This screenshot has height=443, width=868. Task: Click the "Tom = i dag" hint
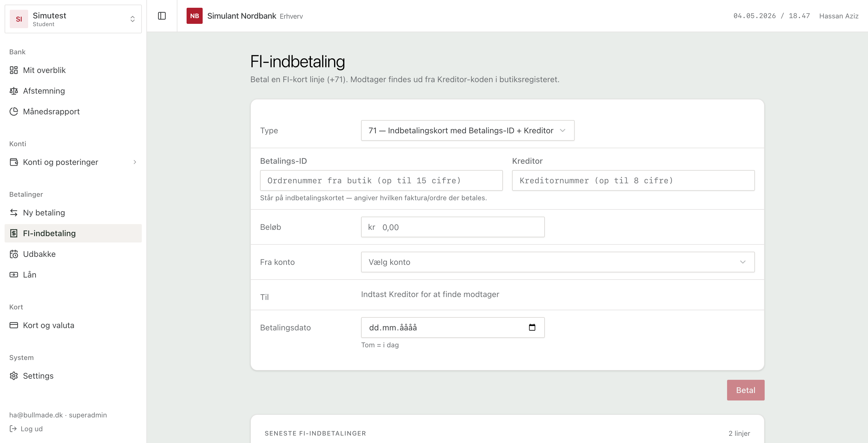pyautogui.click(x=380, y=345)
